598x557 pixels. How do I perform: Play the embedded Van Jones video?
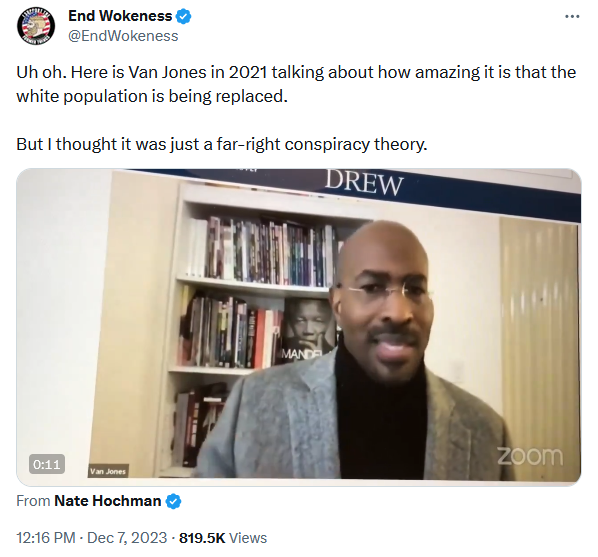299,327
